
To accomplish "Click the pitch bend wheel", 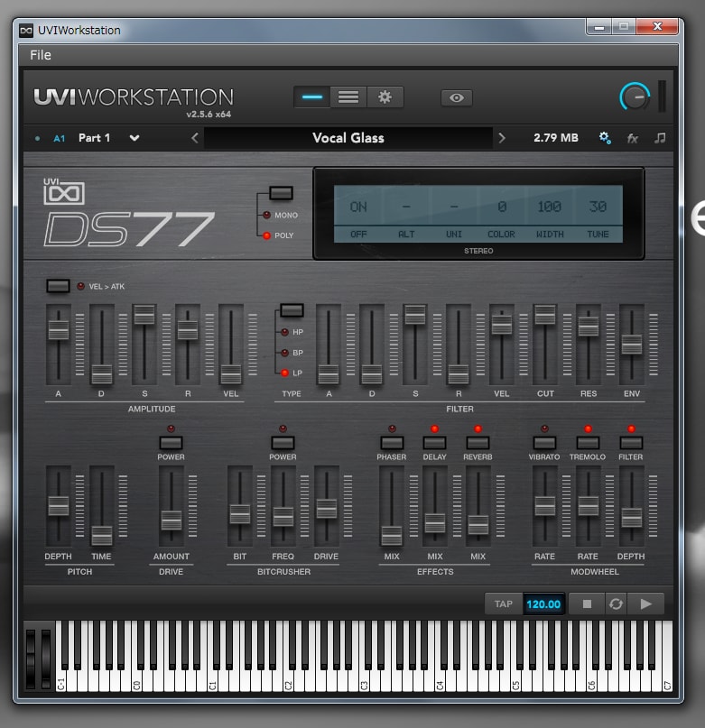I will 31,659.
